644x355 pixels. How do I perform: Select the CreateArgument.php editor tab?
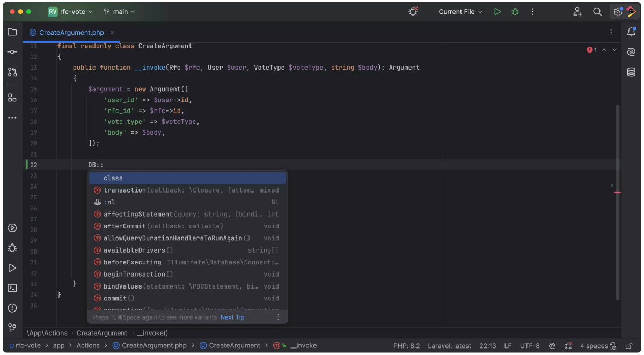(x=71, y=32)
